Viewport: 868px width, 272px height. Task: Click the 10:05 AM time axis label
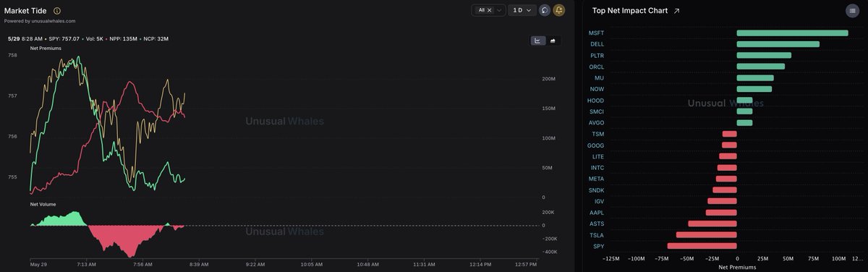coord(311,265)
